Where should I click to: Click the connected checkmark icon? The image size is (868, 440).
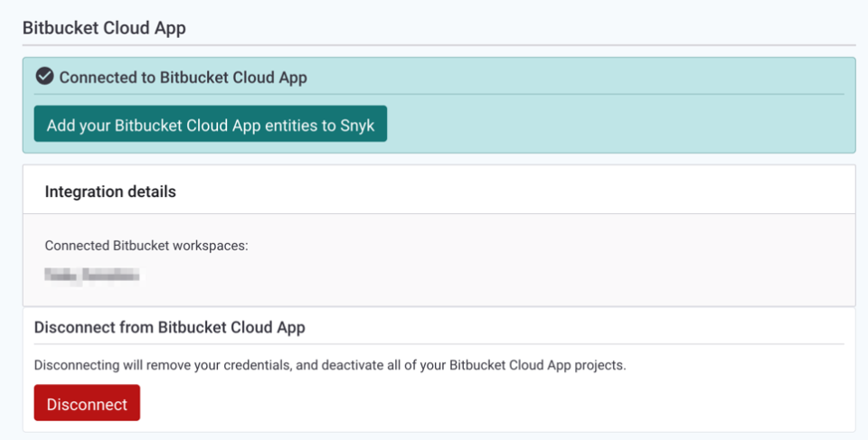(x=45, y=77)
